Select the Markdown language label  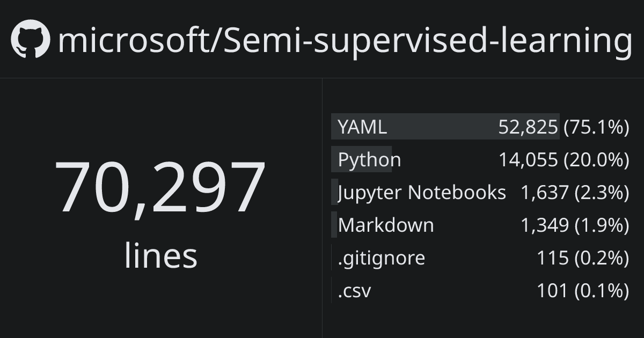click(386, 225)
